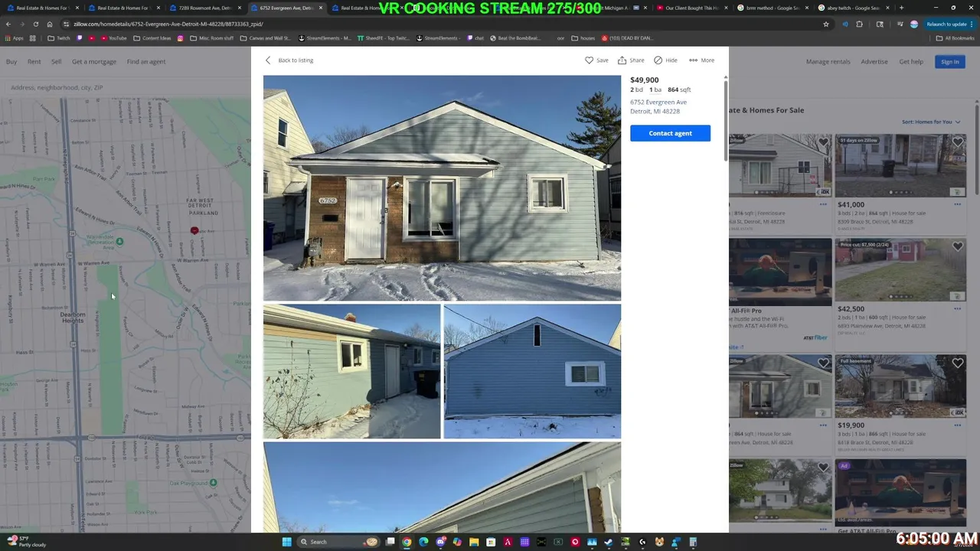Go back in browser history

pyautogui.click(x=7, y=24)
